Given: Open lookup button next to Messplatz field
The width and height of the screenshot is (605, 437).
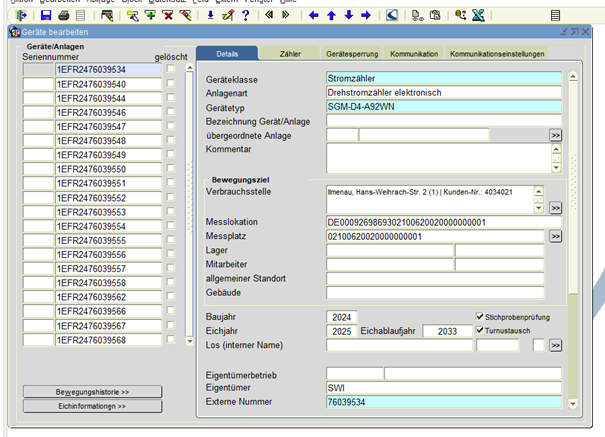Looking at the screenshot, I should tap(555, 236).
